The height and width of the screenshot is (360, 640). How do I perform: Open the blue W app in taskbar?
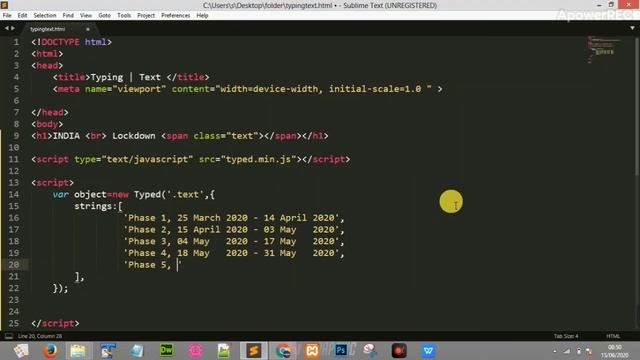(428, 351)
